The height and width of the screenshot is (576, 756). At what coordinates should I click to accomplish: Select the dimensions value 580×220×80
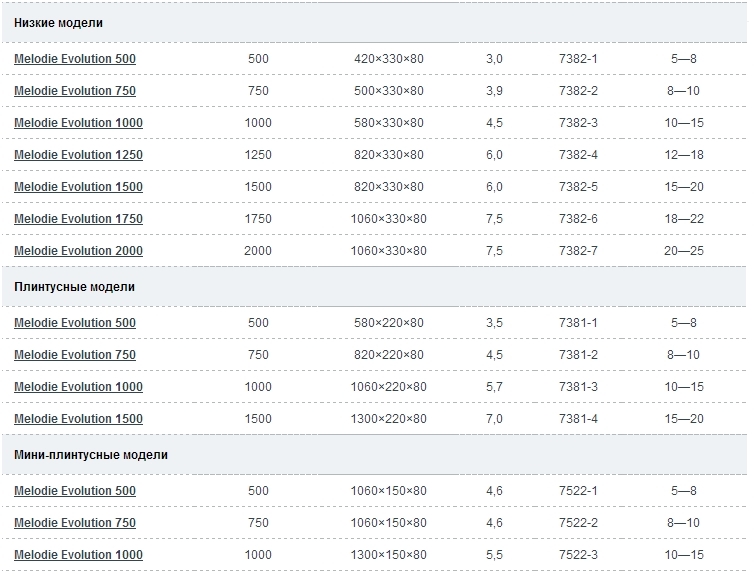(x=389, y=323)
